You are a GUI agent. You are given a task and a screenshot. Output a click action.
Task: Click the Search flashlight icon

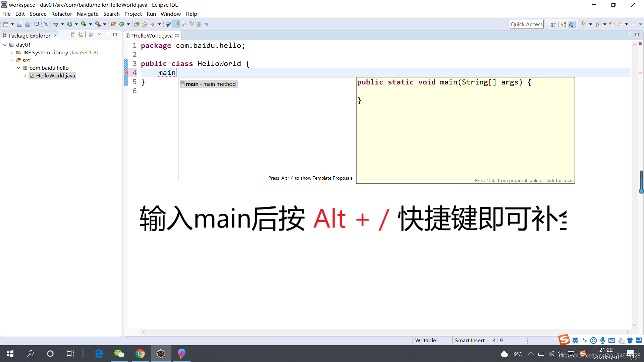tap(153, 24)
